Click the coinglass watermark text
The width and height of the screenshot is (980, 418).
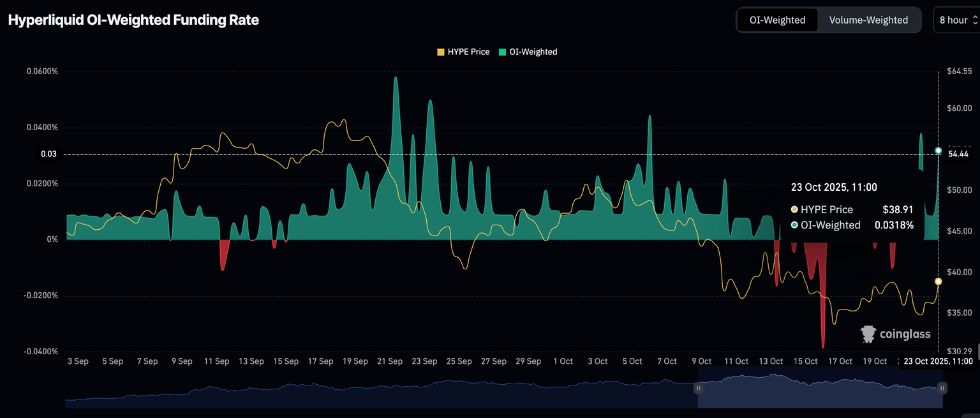(x=905, y=334)
